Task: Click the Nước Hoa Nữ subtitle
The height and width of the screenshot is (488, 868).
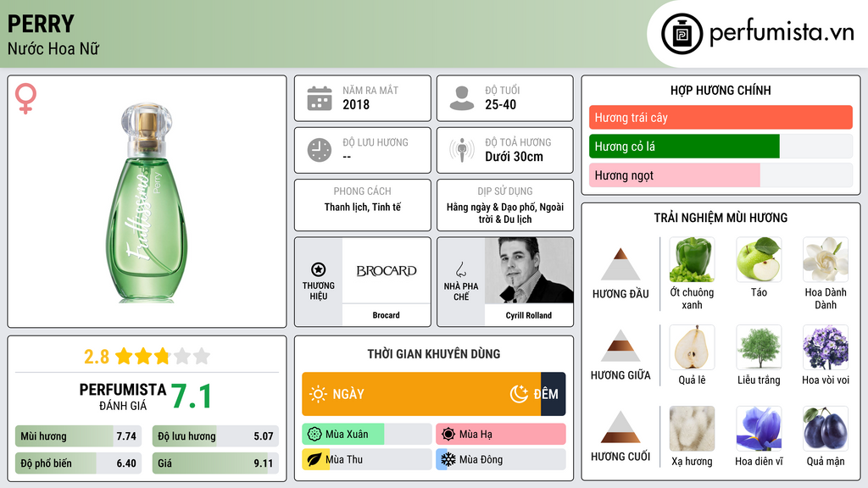Action: (x=53, y=48)
